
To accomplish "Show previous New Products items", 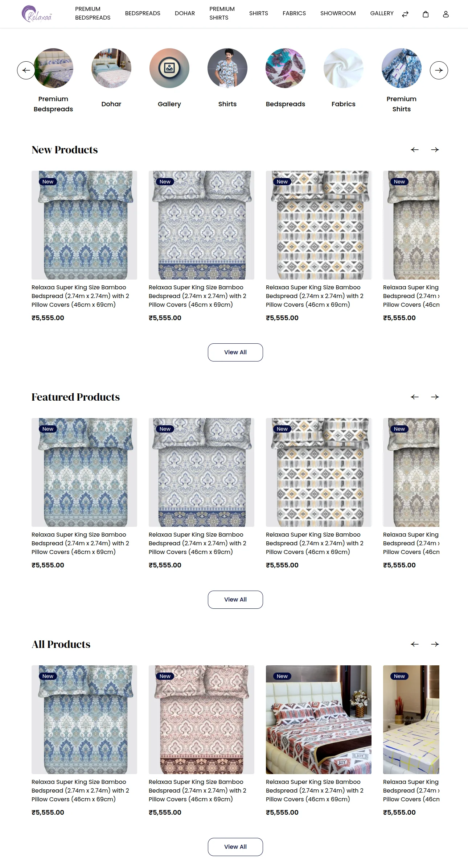I will click(415, 150).
